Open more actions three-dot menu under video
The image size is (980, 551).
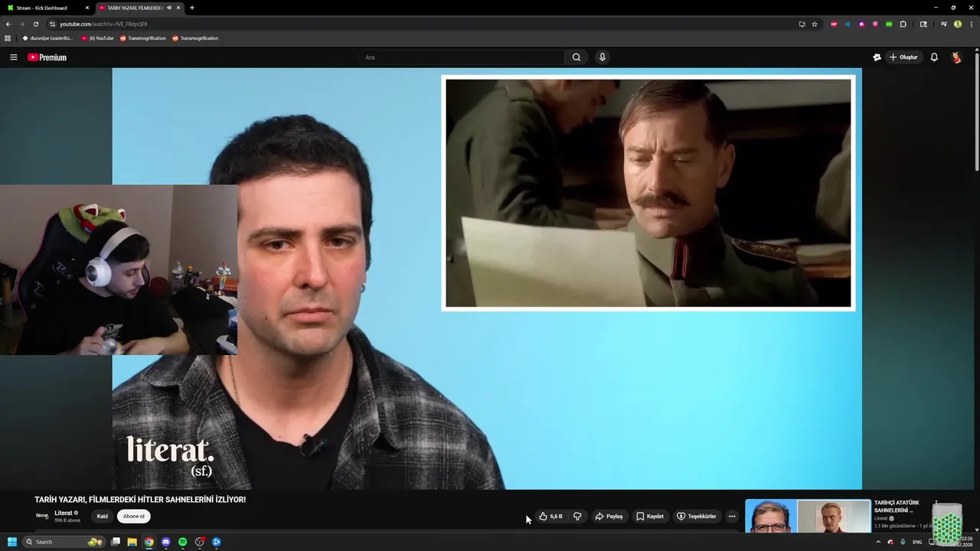(x=732, y=517)
